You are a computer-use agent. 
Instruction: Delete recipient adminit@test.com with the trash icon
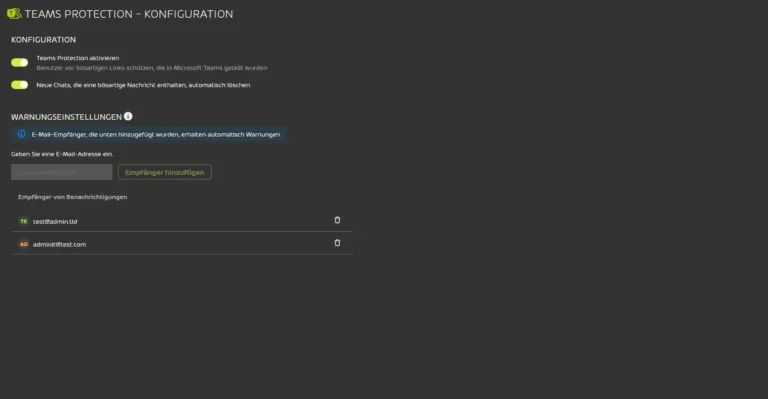pos(337,243)
